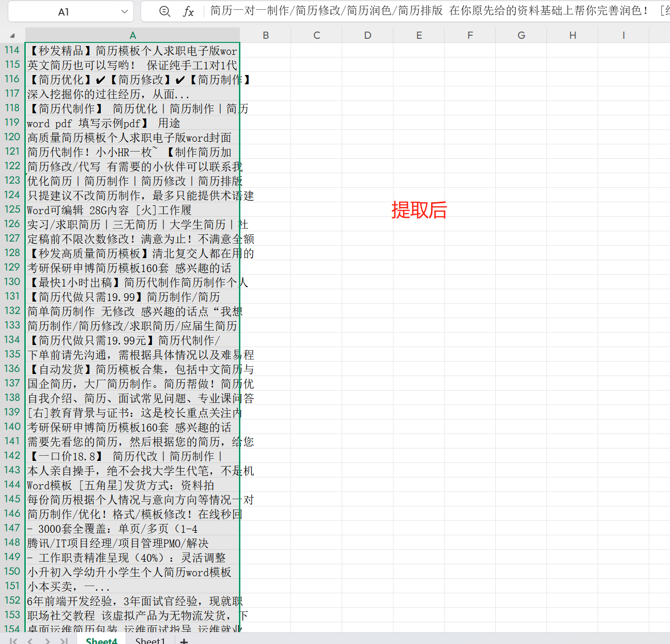The image size is (670, 644).
Task: Click inside the Name Box showing A1
Action: [62, 11]
